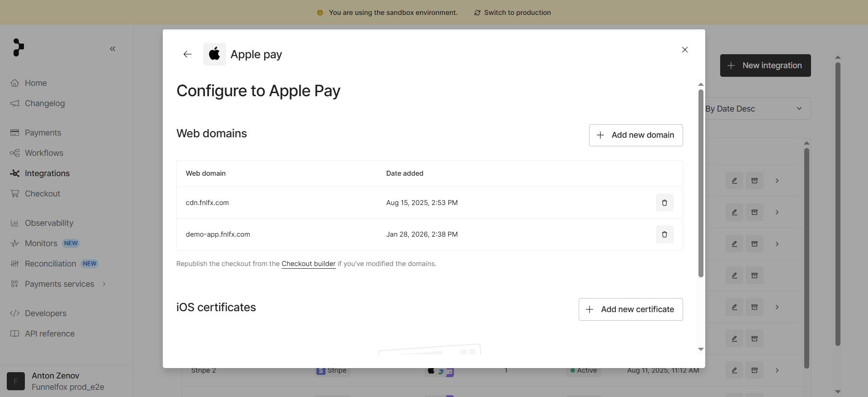Click the New integration button
Image resolution: width=868 pixels, height=397 pixels.
pyautogui.click(x=765, y=65)
